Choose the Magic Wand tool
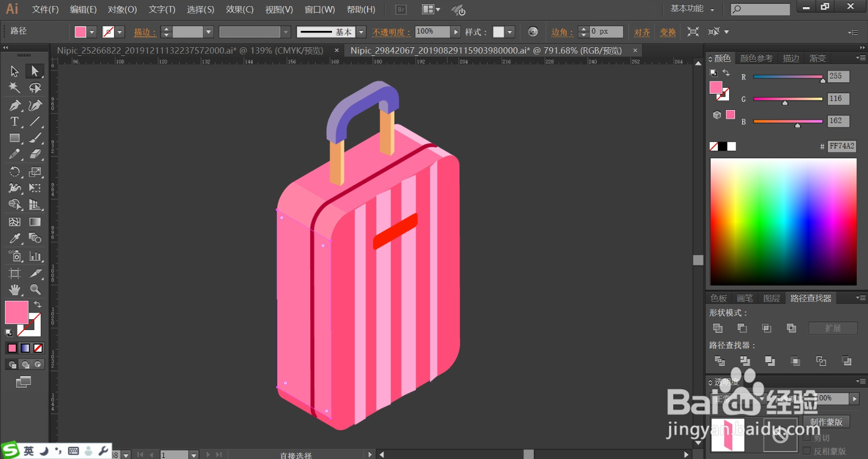The height and width of the screenshot is (459, 868). tap(15, 88)
